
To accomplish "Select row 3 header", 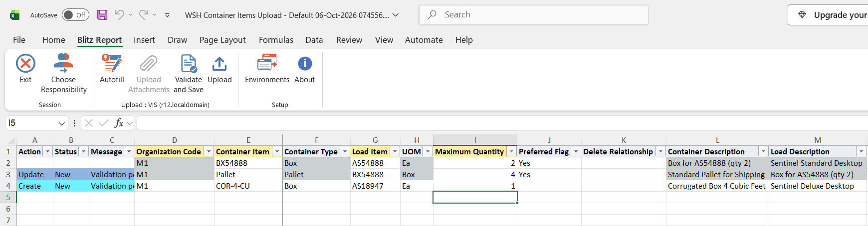I will point(8,175).
